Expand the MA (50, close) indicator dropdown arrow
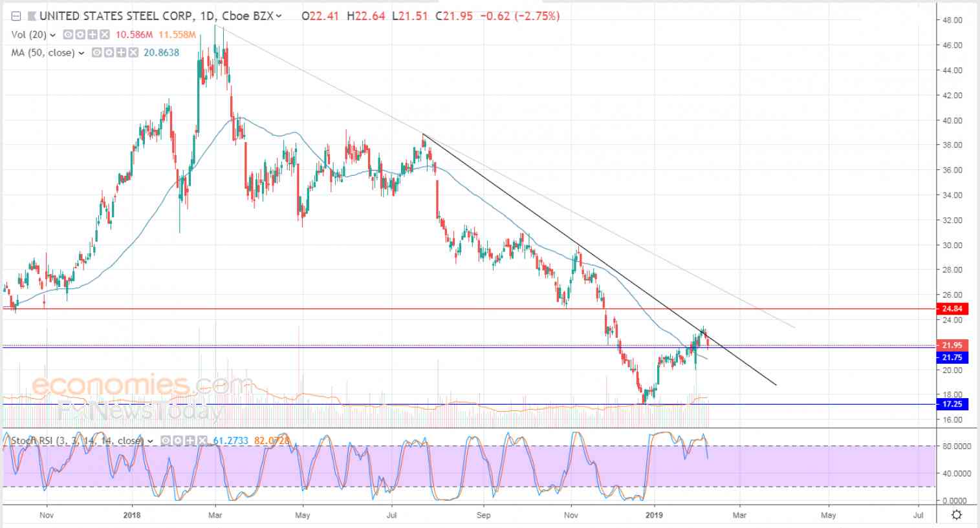 tap(82, 53)
